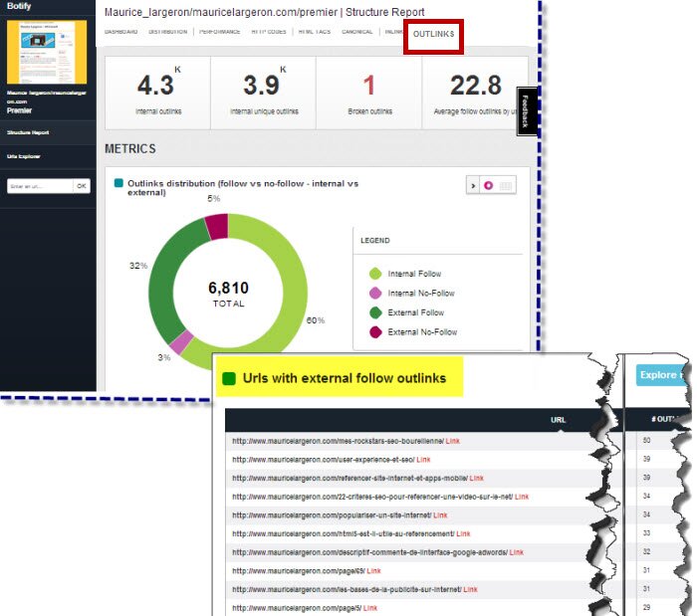
Task: Click the page/69 URL text
Action: click(299, 570)
